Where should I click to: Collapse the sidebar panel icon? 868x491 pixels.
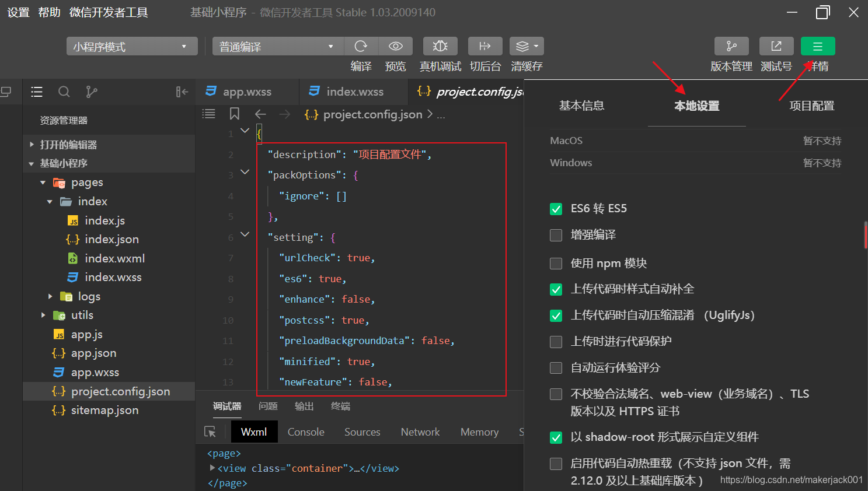coord(182,92)
